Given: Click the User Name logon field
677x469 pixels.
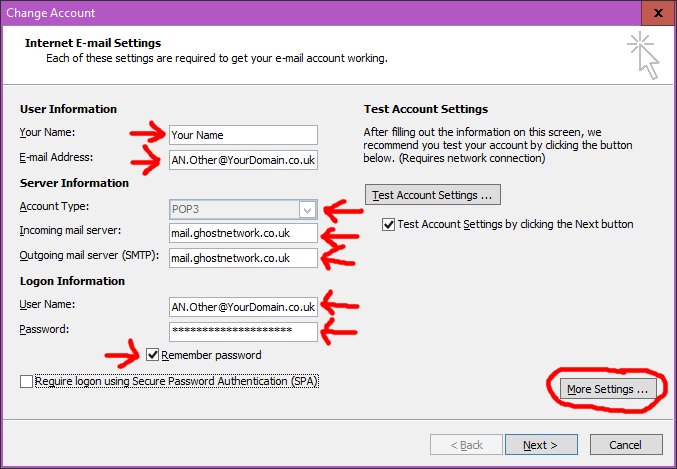Looking at the screenshot, I should click(x=243, y=306).
